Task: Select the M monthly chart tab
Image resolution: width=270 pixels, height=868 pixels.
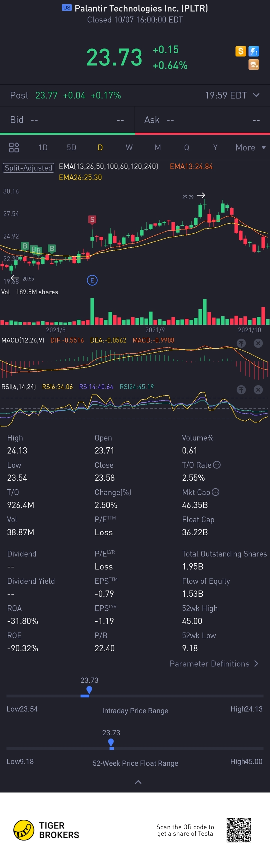Action: (x=158, y=147)
